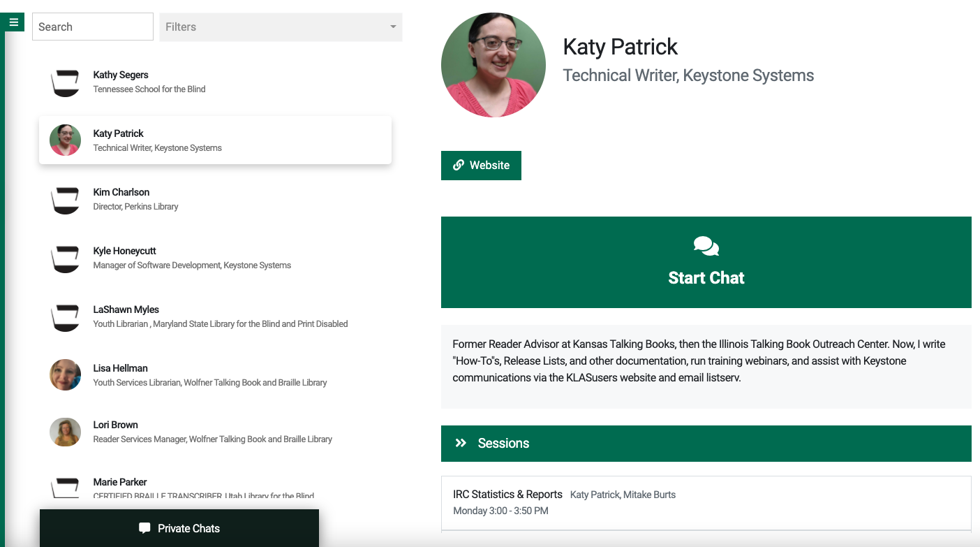
Task: Click Kyle Honeycutt's placeholder avatar icon
Action: tap(65, 258)
